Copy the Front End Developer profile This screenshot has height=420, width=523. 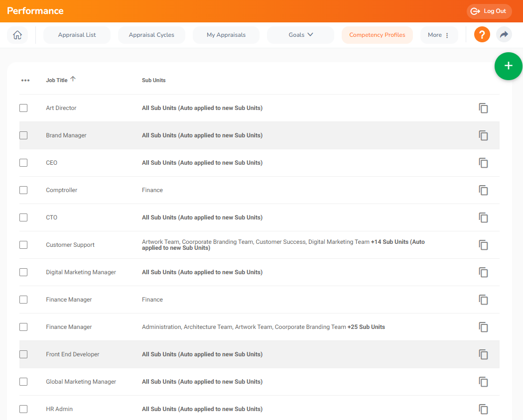click(x=483, y=354)
